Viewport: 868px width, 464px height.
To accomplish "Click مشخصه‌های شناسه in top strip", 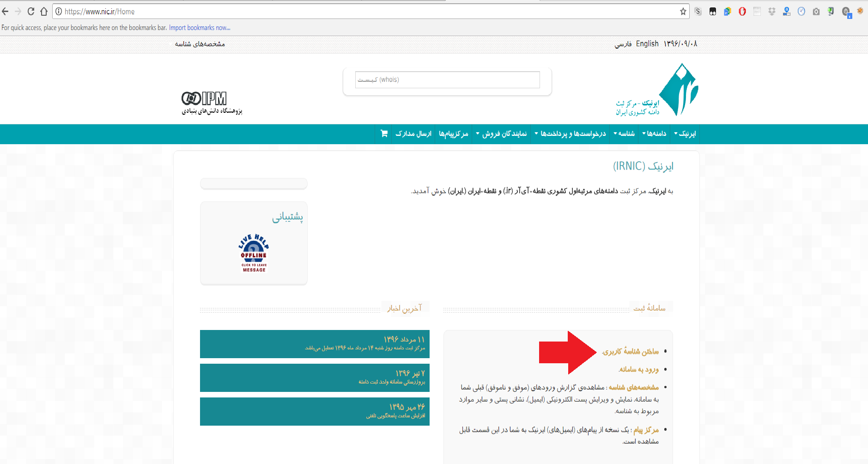I will (x=200, y=44).
